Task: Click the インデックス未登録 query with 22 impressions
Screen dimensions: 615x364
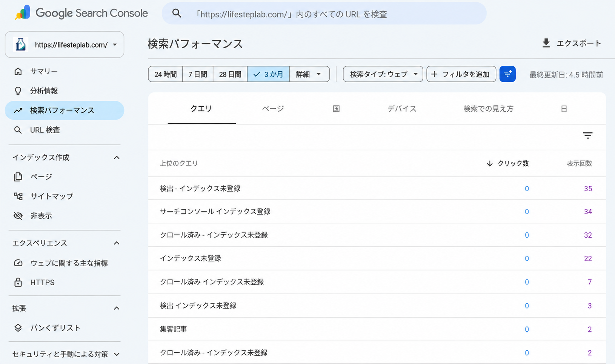Action: point(377,258)
